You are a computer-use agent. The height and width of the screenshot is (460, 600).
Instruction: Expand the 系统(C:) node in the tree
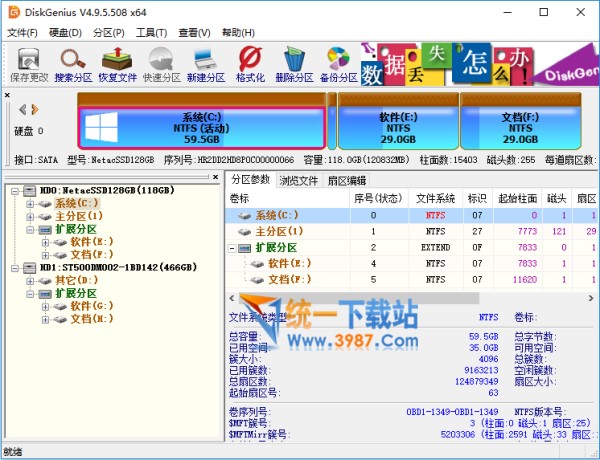click(30, 203)
